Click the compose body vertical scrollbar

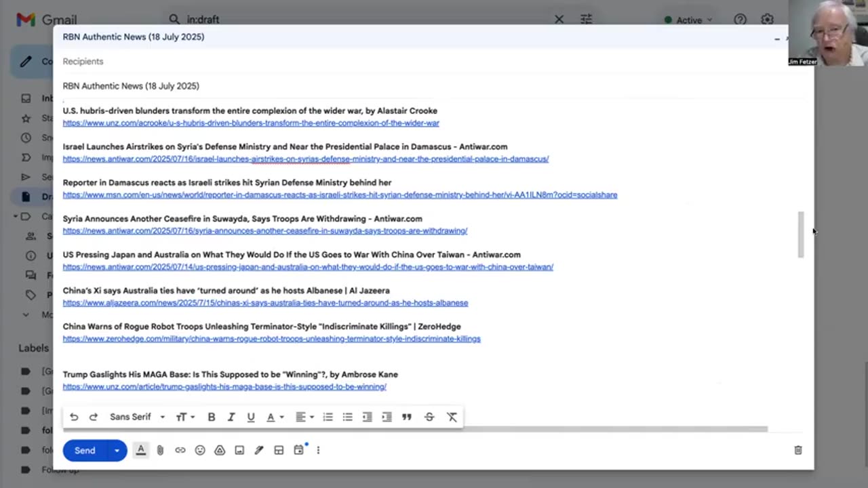tap(801, 235)
